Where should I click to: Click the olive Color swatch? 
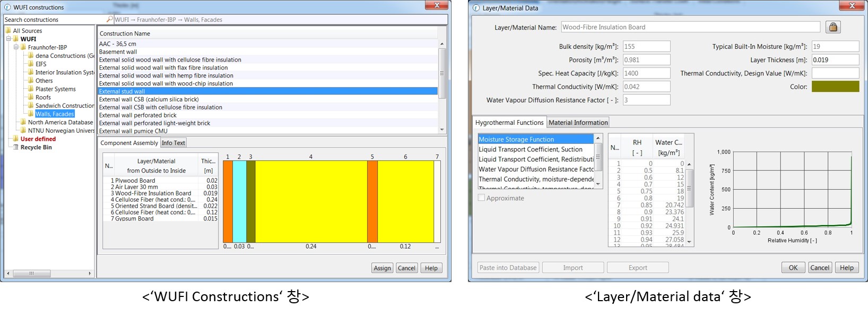click(x=835, y=87)
